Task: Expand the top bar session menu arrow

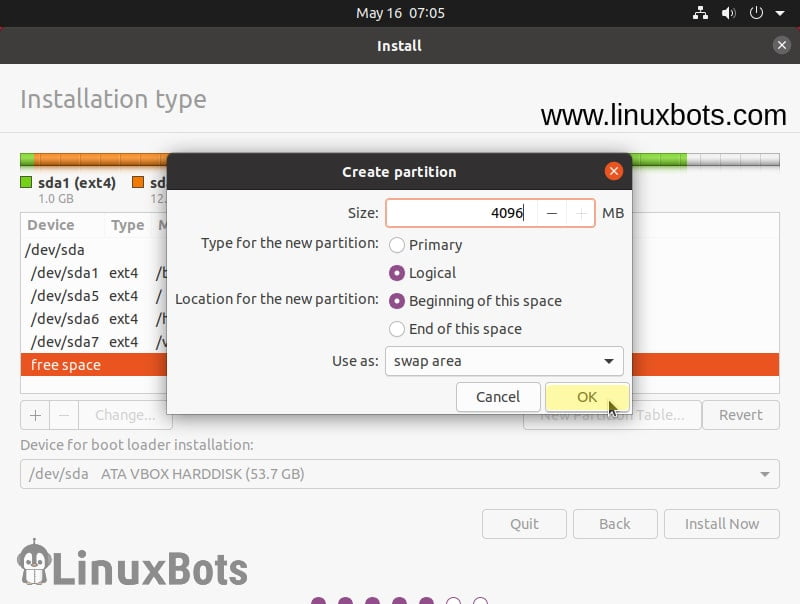Action: pos(778,13)
